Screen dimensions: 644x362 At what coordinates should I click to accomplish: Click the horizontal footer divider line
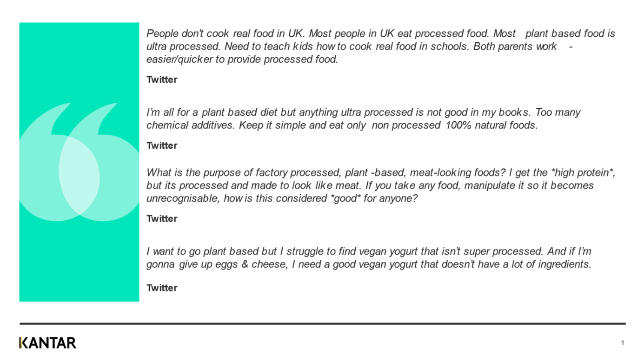[x=322, y=323]
